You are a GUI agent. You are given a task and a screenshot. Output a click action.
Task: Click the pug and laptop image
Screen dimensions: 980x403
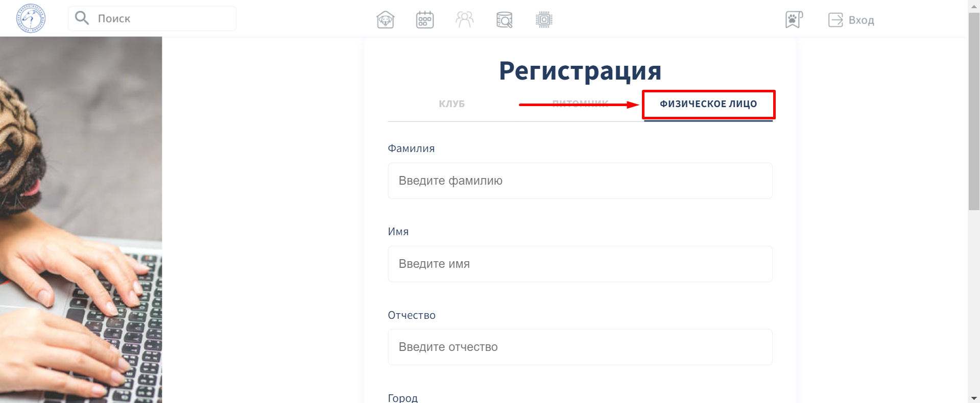pyautogui.click(x=81, y=219)
